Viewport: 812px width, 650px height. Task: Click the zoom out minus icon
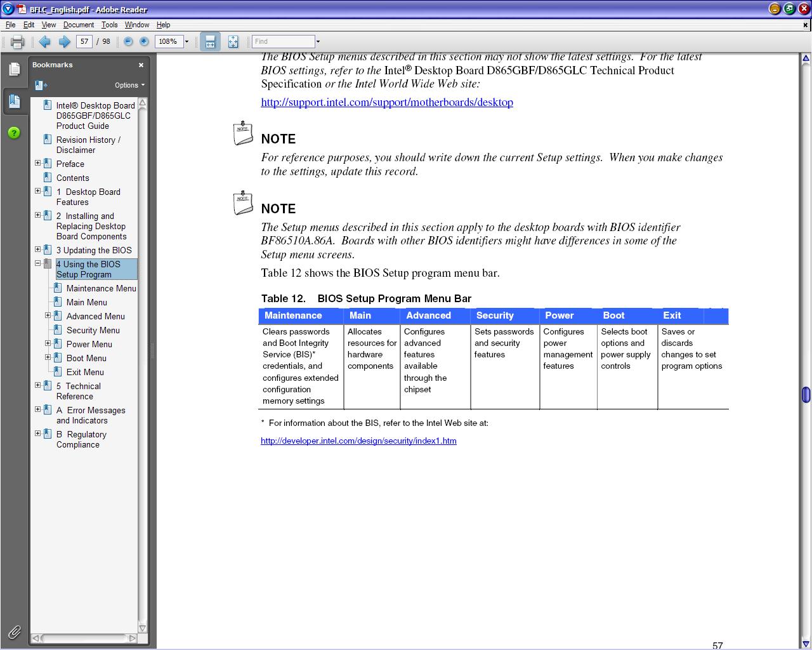(x=128, y=41)
